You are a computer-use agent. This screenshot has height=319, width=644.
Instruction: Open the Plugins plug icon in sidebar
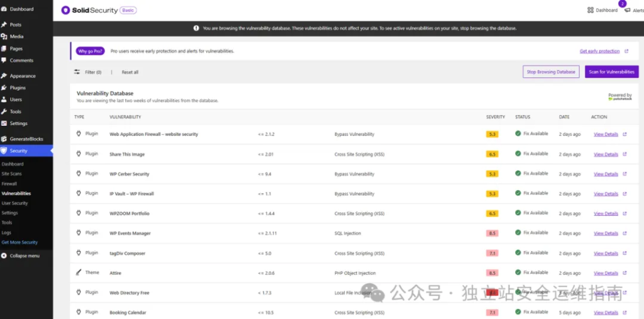4,87
